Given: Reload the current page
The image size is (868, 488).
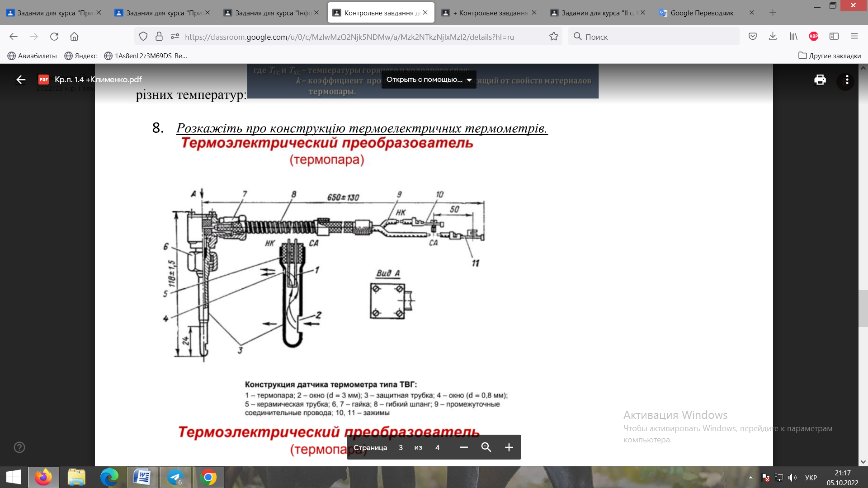Looking at the screenshot, I should click(x=54, y=37).
